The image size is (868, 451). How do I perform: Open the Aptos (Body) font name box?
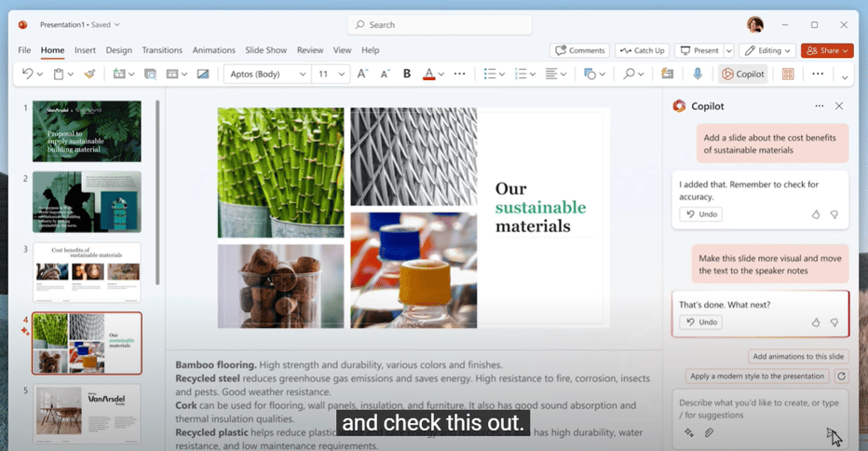pyautogui.click(x=267, y=74)
